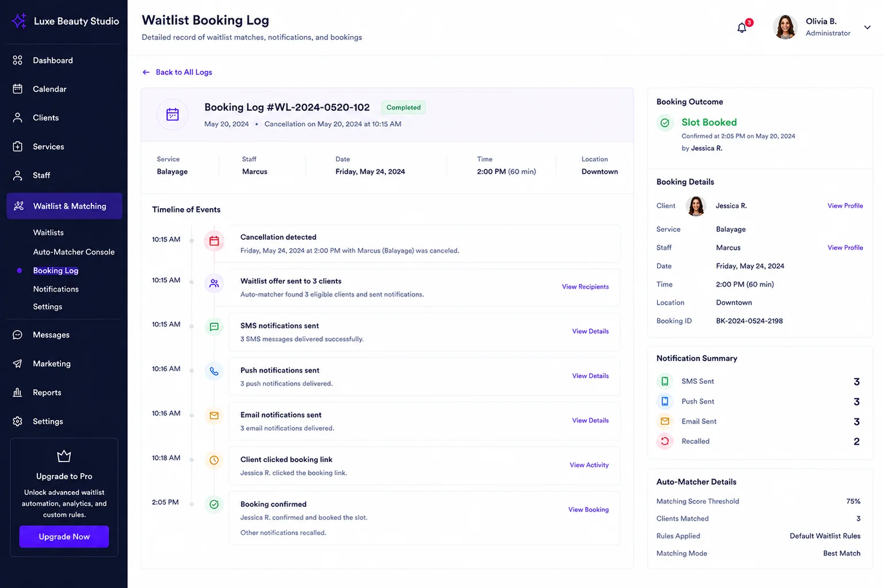The height and width of the screenshot is (588, 884).
Task: Click the crown icon in upgrade card
Action: point(64,456)
